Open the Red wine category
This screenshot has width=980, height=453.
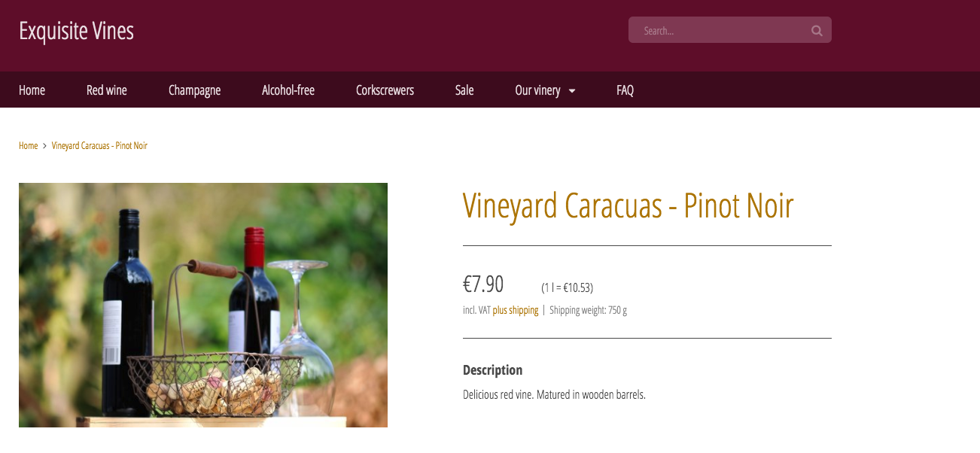107,90
